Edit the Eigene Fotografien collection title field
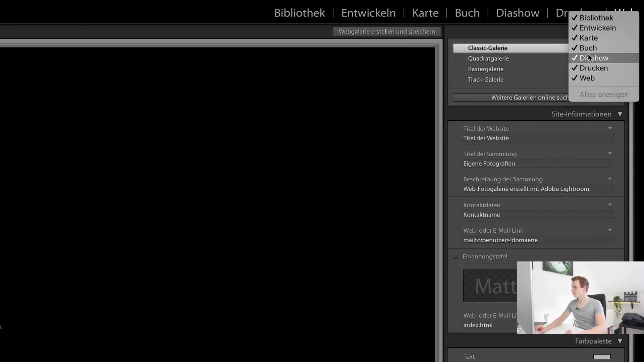Screen dimensions: 644x362 tap(538, 164)
